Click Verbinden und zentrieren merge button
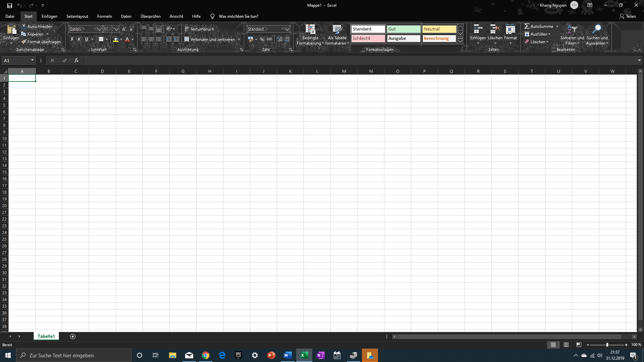The width and height of the screenshot is (644, 362). pyautogui.click(x=210, y=39)
